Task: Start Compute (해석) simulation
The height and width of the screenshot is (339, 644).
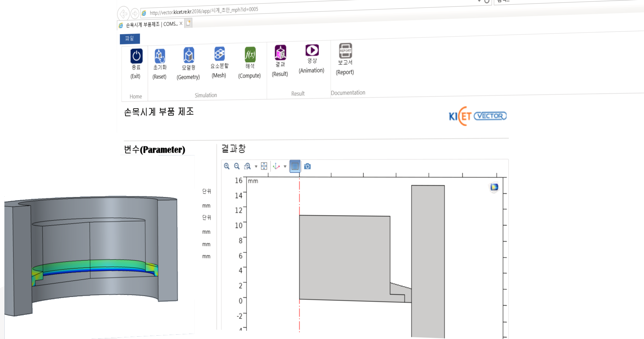Action: 250,54
